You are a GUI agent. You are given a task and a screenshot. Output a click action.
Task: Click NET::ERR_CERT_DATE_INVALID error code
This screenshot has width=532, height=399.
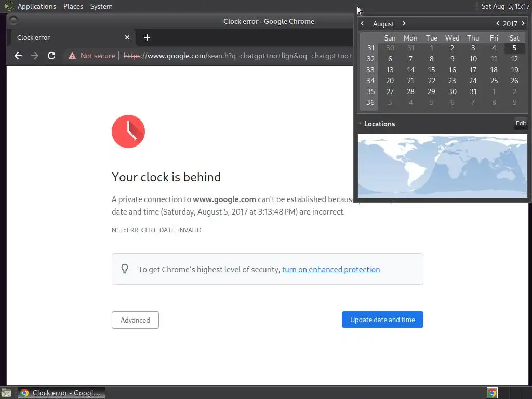(156, 230)
